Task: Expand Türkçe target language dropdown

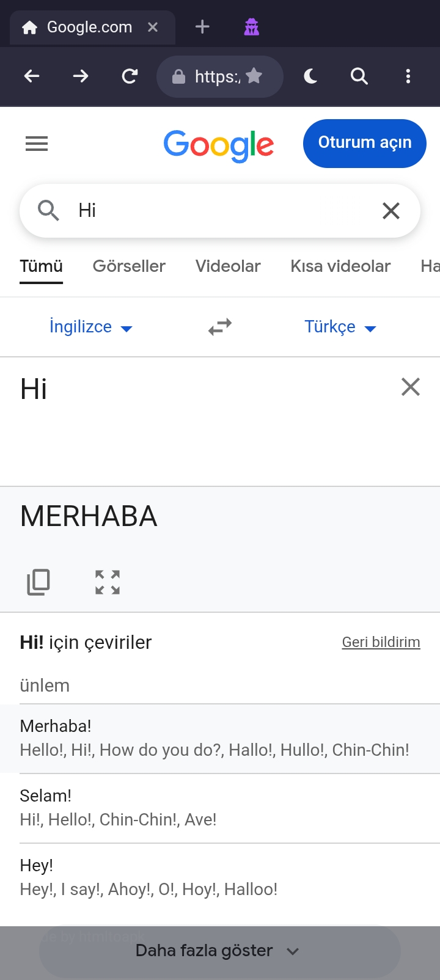Action: [340, 327]
